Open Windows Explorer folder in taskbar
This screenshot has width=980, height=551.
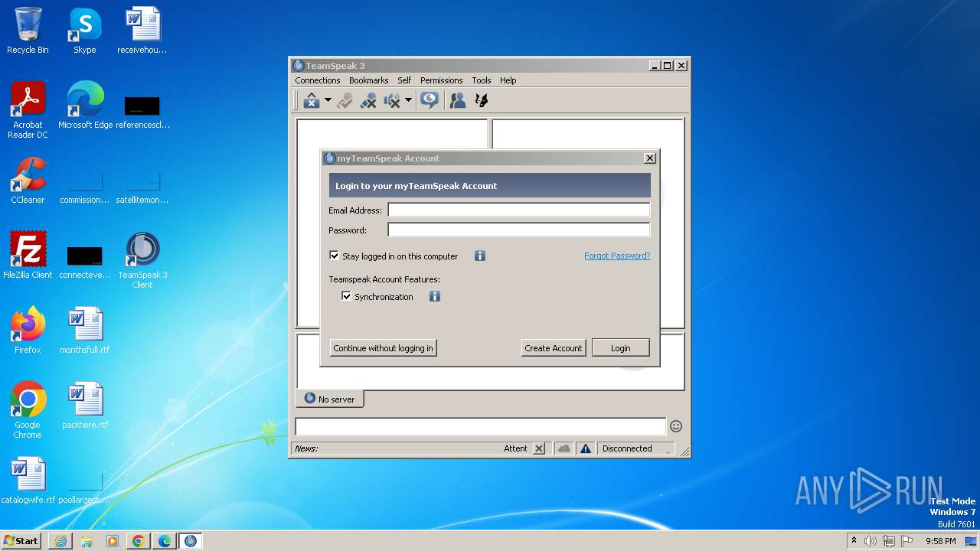pos(87,541)
